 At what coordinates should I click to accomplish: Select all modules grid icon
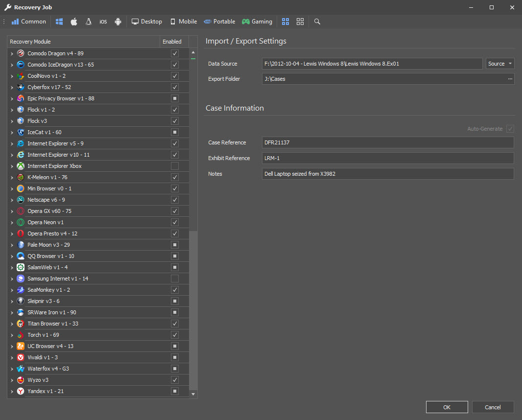285,22
